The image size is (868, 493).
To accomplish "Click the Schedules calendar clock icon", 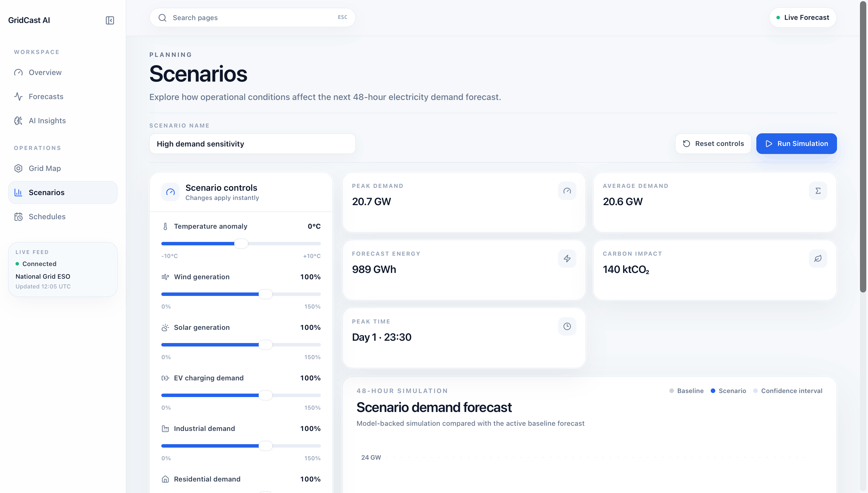I will tap(18, 217).
